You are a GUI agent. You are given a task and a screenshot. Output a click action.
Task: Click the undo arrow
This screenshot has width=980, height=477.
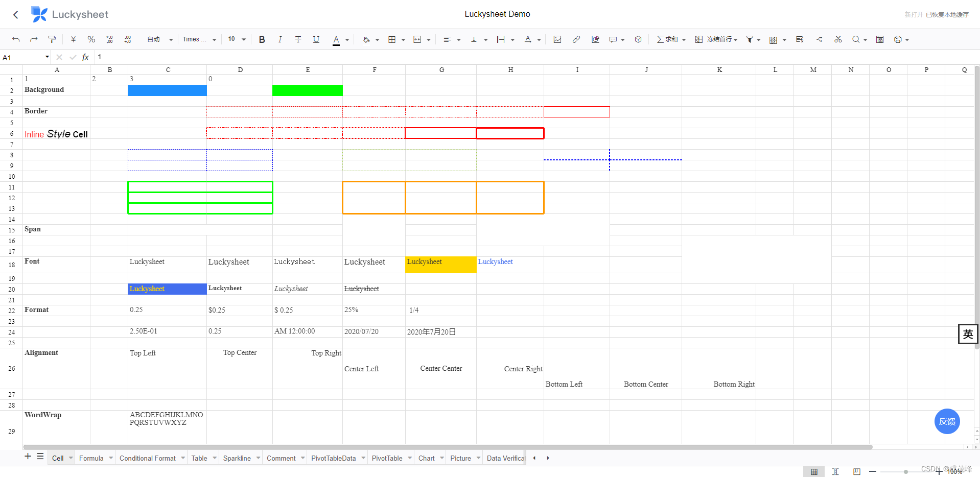(16, 39)
